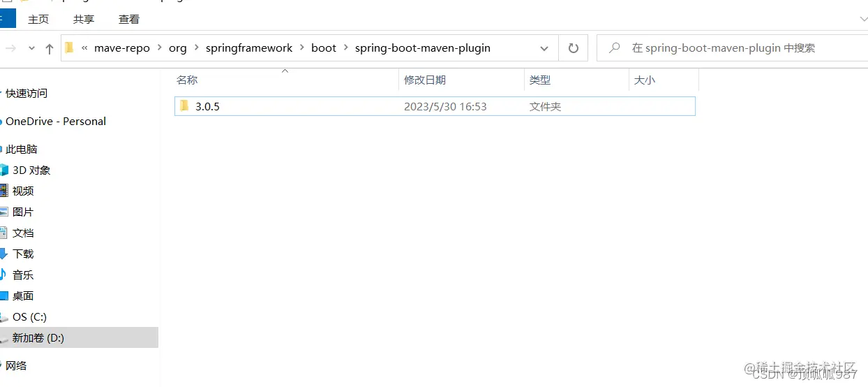868x387 pixels.
Task: Click the up-one-level arrow button
Action: (49, 48)
